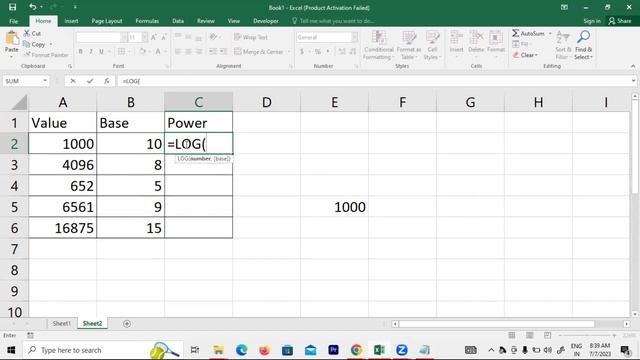Viewport: 640px width, 360px height.
Task: Click the AutoSum sigma button
Action: tap(528, 33)
